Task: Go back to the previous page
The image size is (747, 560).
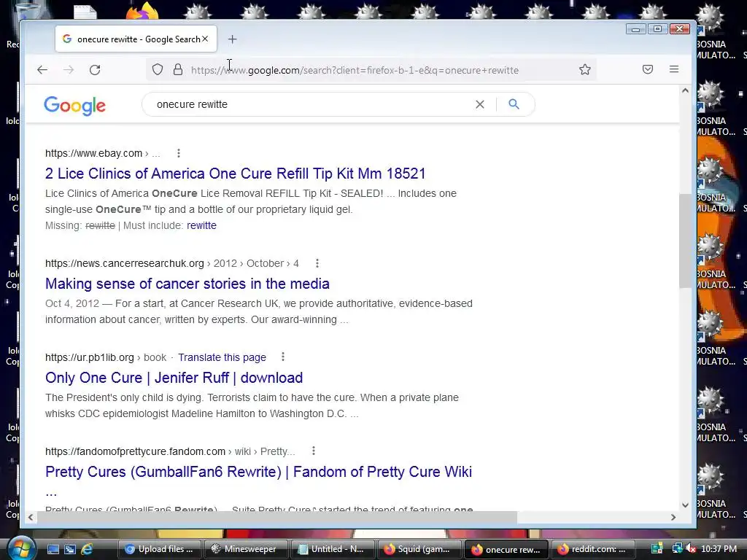Action: click(42, 70)
